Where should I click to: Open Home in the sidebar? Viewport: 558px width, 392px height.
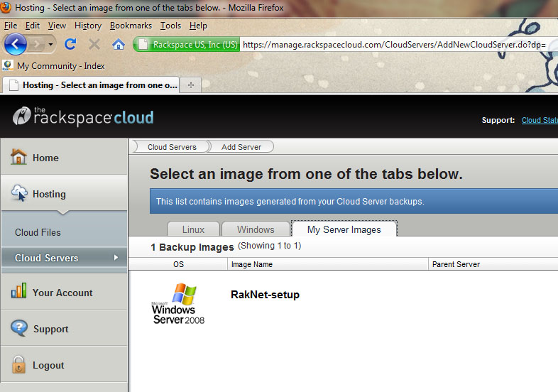tap(45, 158)
